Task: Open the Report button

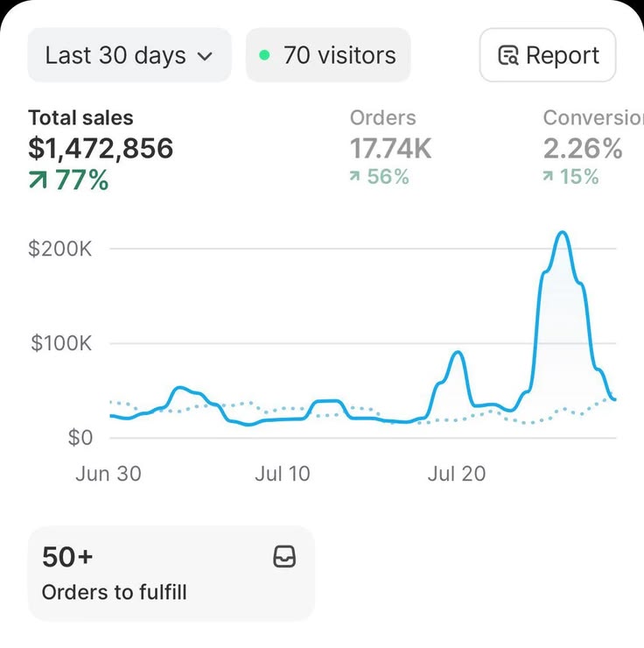Action: (x=548, y=55)
